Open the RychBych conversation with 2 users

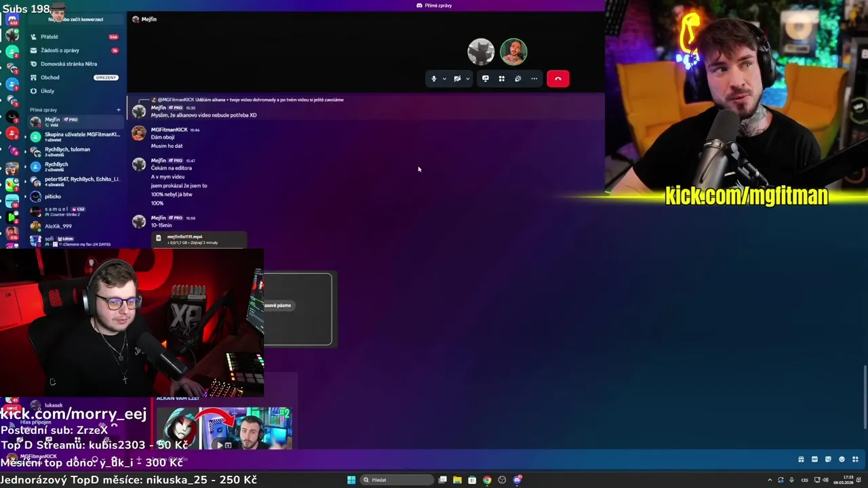(x=75, y=166)
